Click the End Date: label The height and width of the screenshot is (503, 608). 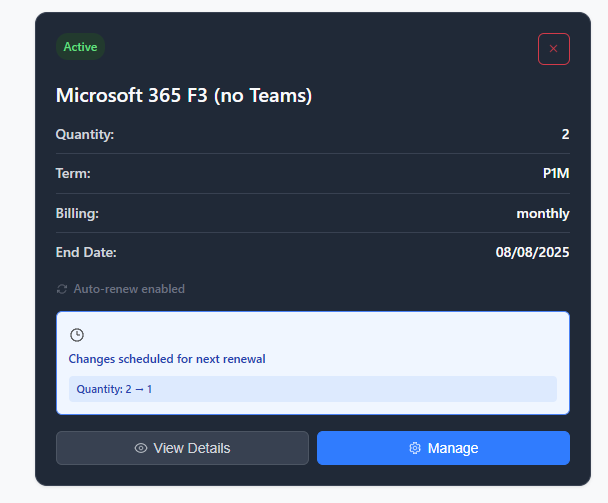[x=86, y=252]
